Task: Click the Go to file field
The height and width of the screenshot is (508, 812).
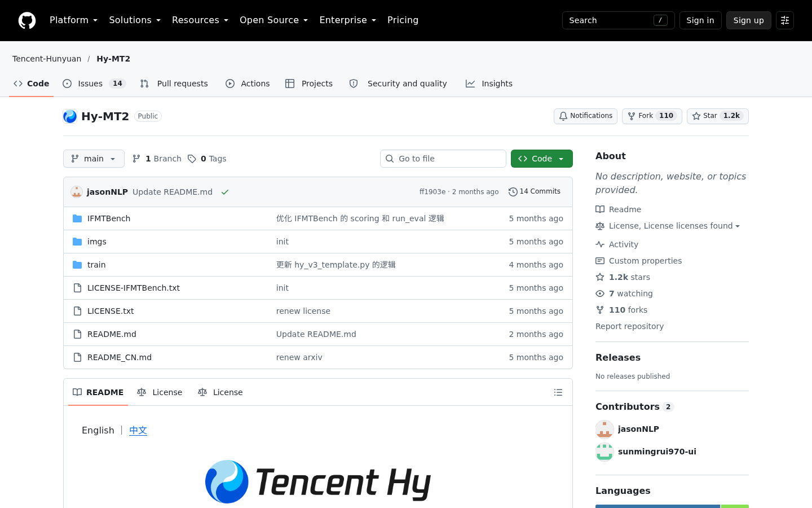Action: 443,159
